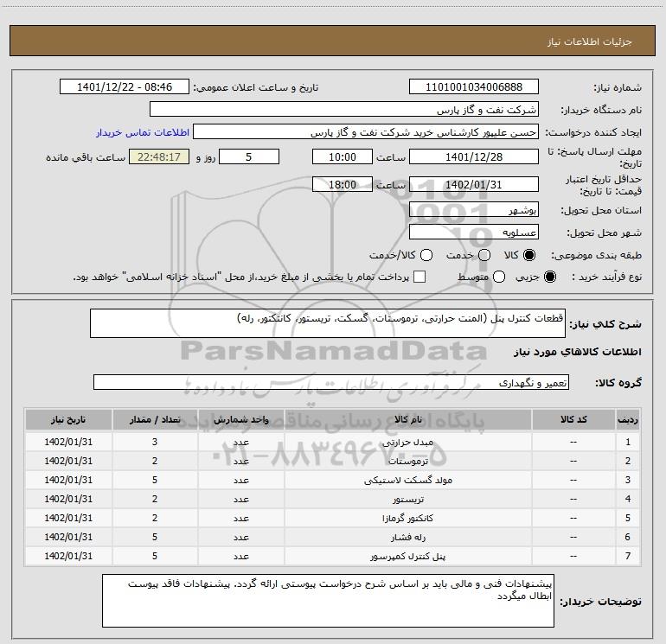Click the ردیف column header
666x644 pixels.
(628, 420)
